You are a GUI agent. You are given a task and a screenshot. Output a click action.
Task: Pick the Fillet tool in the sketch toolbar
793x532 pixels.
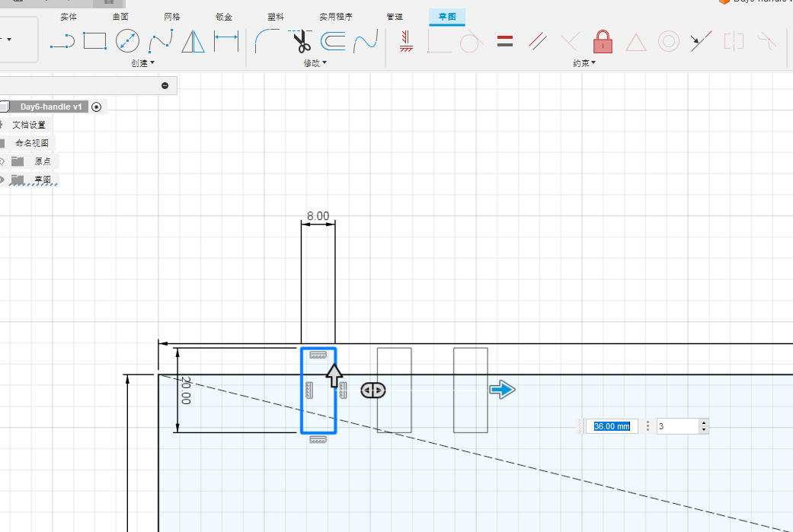point(267,41)
